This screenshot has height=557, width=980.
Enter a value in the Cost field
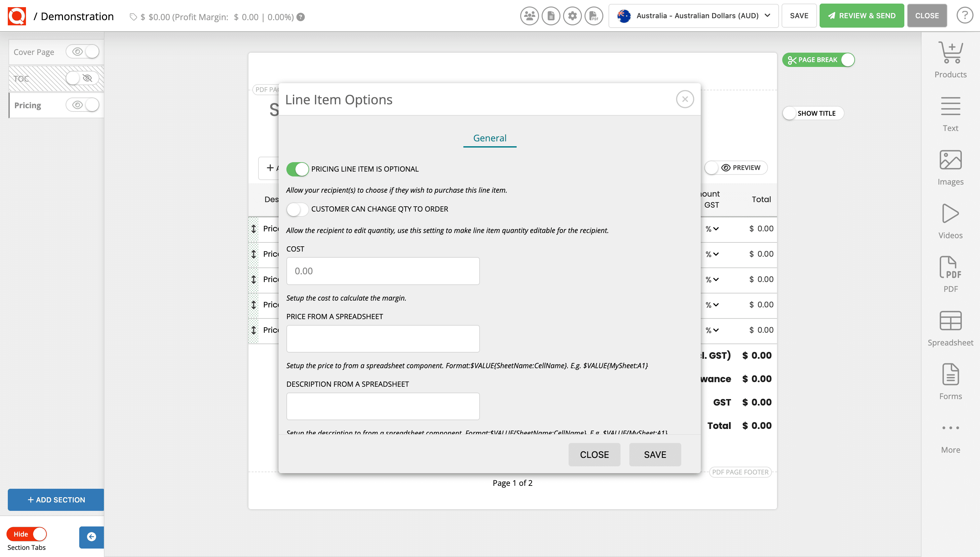pyautogui.click(x=383, y=271)
